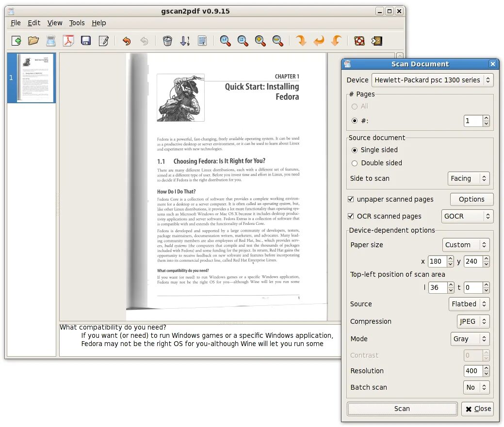Click the unpaper Options button
The width and height of the screenshot is (504, 427).
click(x=471, y=199)
